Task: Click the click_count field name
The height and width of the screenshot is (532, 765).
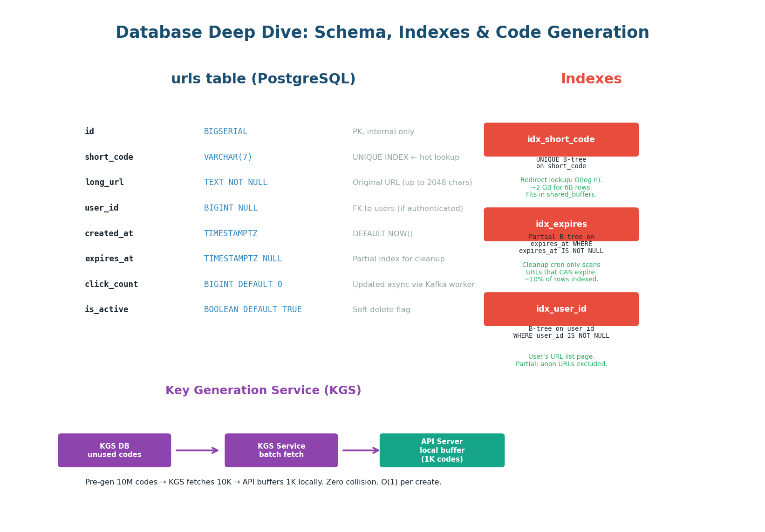Action: pos(111,284)
